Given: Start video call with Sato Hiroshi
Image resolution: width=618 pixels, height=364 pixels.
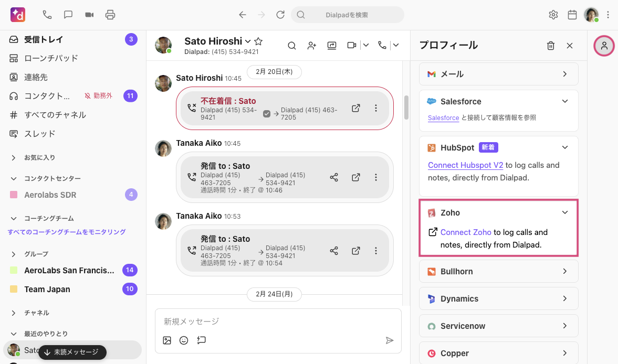Looking at the screenshot, I should pos(352,45).
